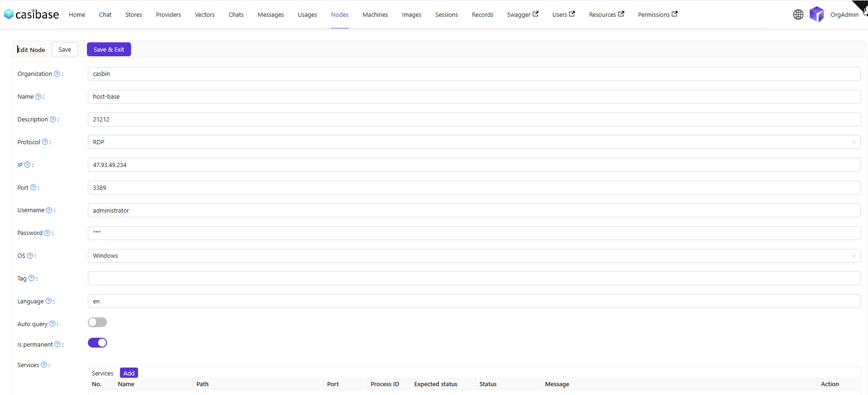Click the Casibase logo
868x395 pixels.
coord(31,14)
